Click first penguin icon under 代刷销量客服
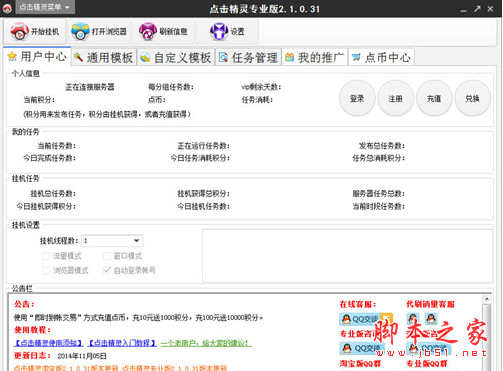 point(413,319)
